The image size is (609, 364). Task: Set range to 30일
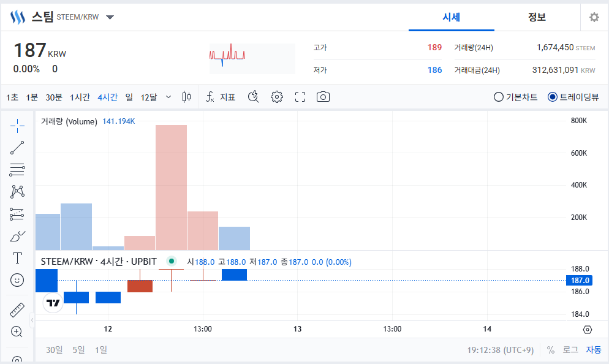(x=54, y=350)
